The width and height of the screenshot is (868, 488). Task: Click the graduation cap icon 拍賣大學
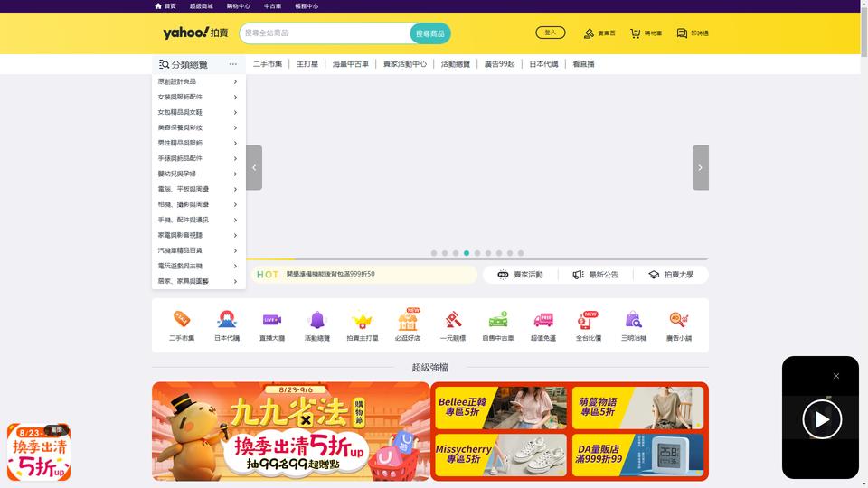[654, 275]
